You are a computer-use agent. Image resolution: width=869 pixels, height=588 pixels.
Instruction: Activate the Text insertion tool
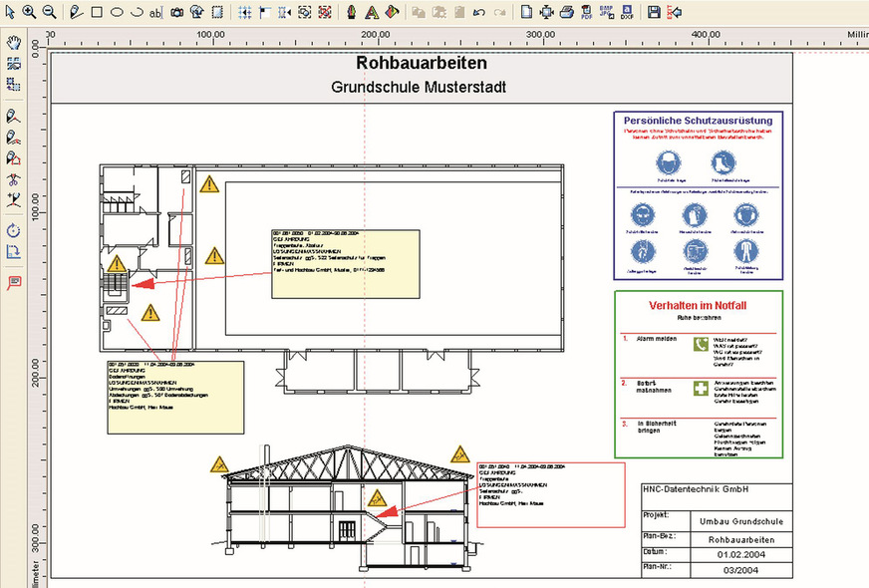tap(154, 11)
